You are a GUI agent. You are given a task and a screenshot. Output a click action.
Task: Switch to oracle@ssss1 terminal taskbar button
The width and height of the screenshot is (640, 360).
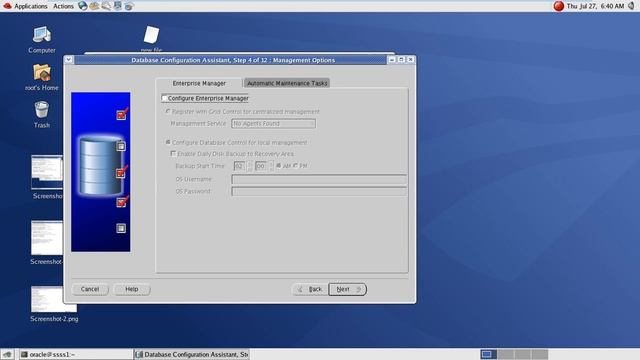76,354
